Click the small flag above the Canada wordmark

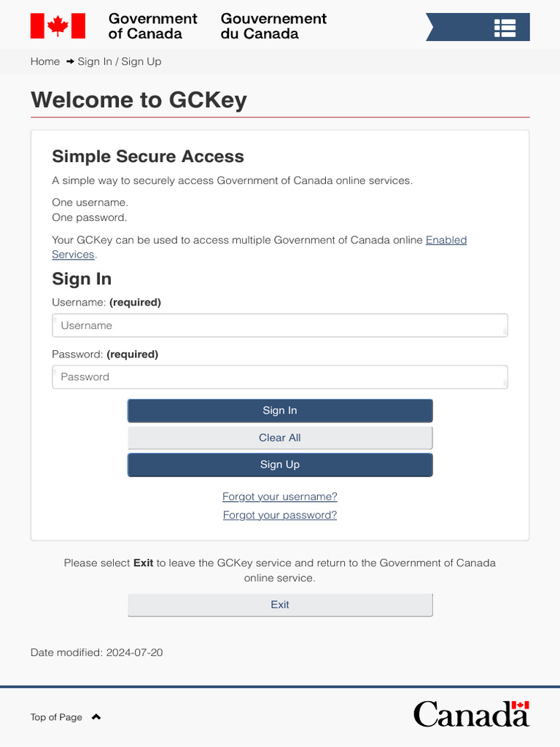click(x=520, y=705)
